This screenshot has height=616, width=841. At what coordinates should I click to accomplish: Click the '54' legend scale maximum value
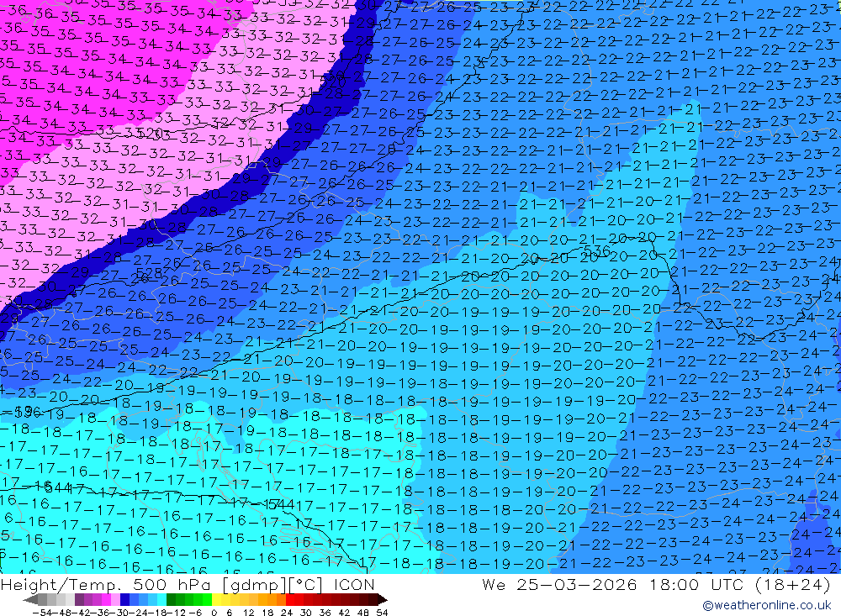(382, 613)
